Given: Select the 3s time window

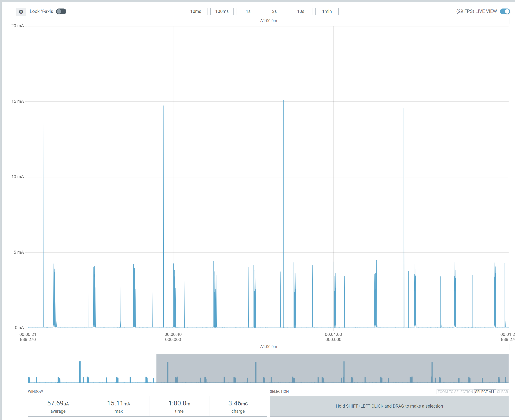Looking at the screenshot, I should click(x=274, y=11).
